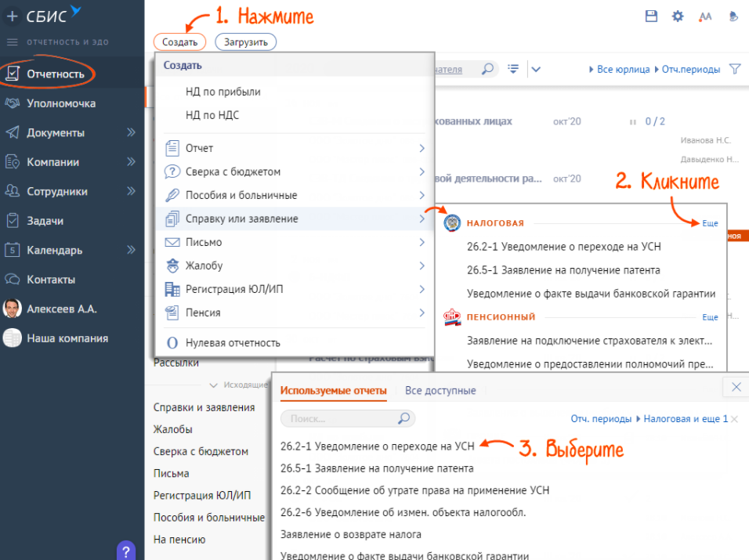Click the AA font size icon
The image size is (749, 560).
[705, 16]
